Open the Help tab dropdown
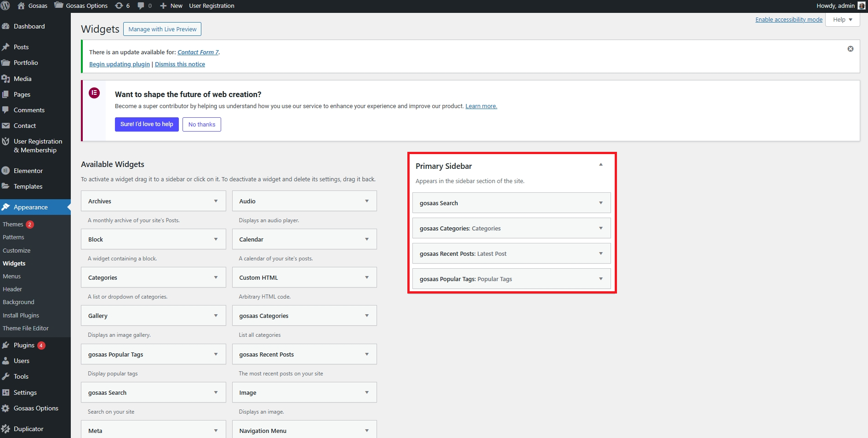 (842, 20)
